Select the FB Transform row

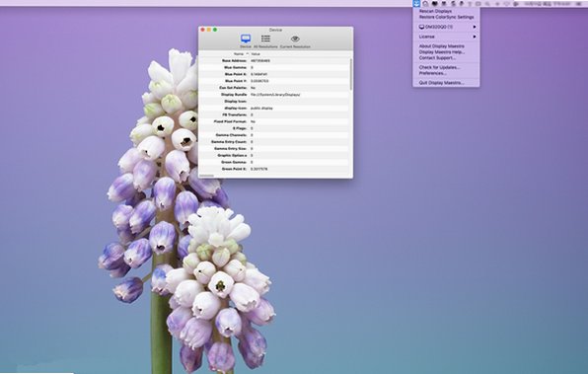274,114
